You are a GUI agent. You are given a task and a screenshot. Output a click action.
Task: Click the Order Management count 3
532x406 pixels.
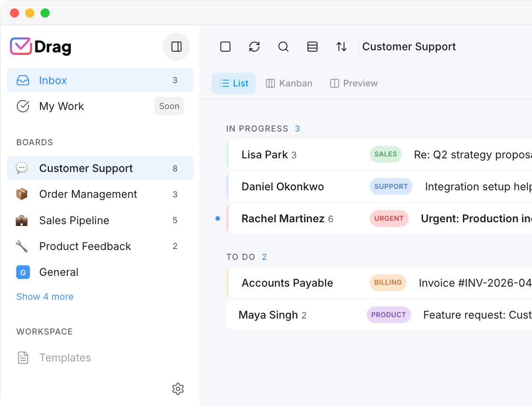(x=175, y=195)
